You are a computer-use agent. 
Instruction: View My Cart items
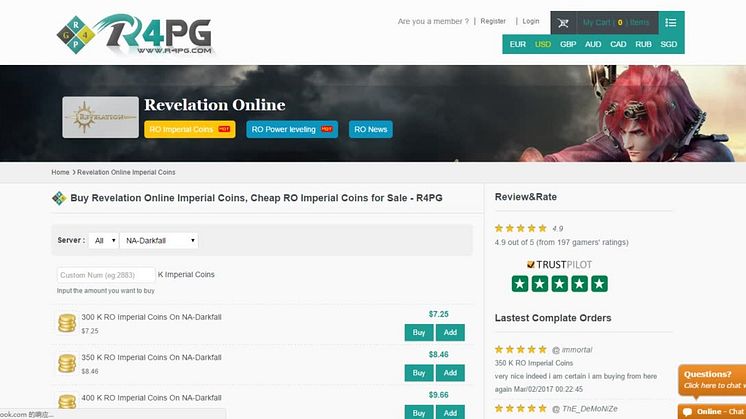pyautogui.click(x=616, y=22)
